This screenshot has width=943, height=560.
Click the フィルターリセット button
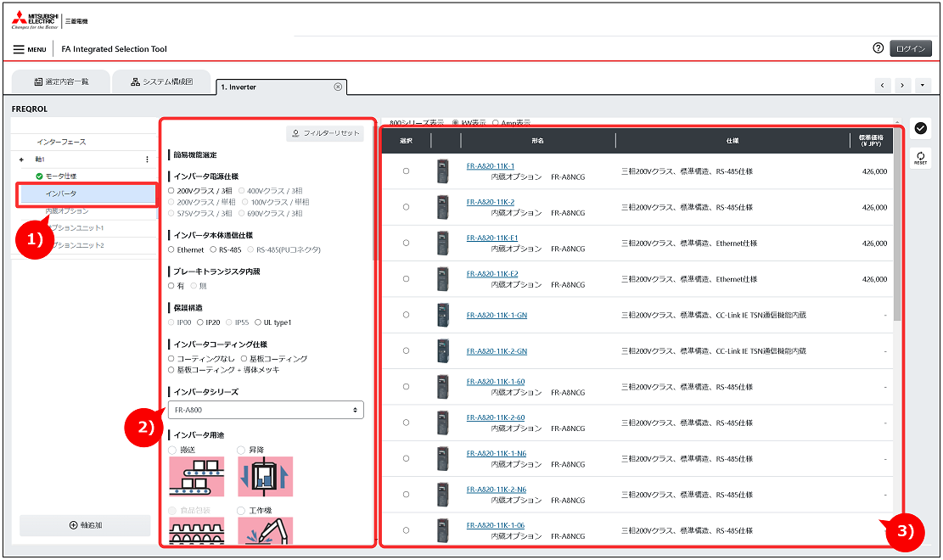325,133
